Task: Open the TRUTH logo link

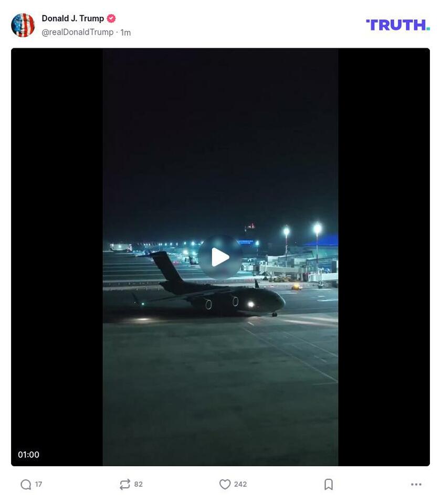Action: pos(397,25)
